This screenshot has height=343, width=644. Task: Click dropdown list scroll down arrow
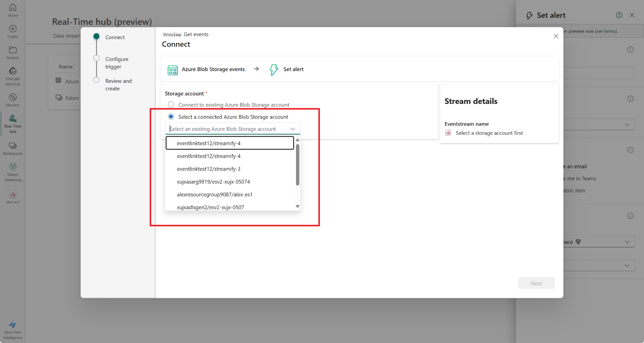[298, 206]
